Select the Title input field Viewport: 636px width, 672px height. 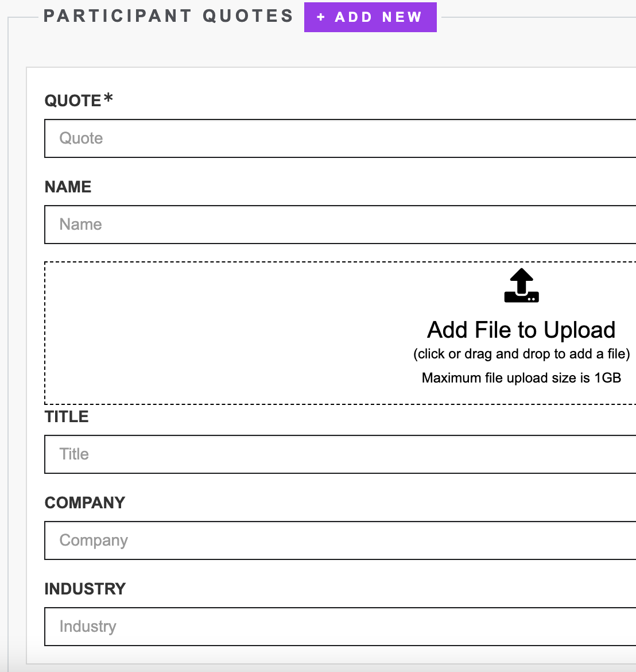pos(340,454)
